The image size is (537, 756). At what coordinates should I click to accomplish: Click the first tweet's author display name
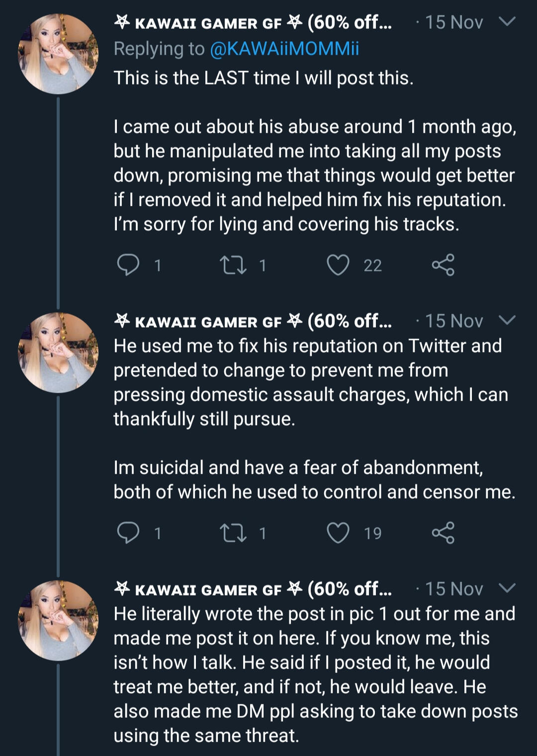tap(253, 22)
